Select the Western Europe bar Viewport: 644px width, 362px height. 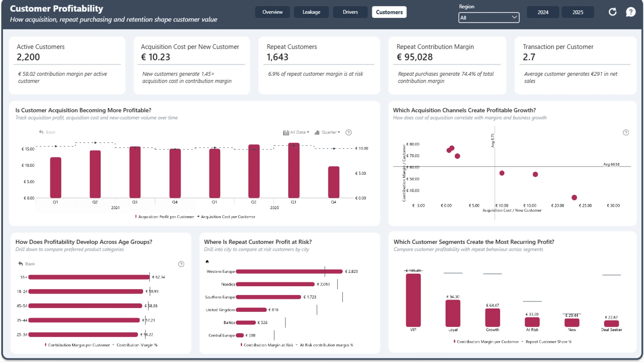[289, 271]
